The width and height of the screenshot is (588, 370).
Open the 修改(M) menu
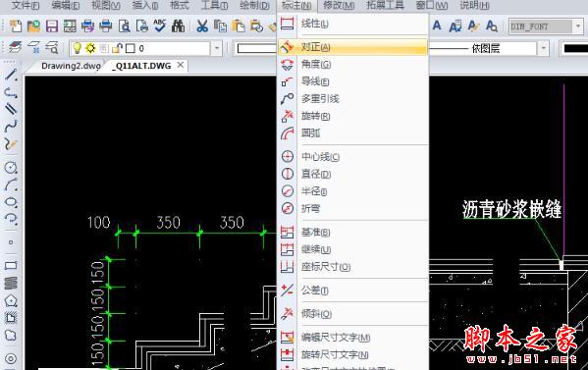coord(339,6)
